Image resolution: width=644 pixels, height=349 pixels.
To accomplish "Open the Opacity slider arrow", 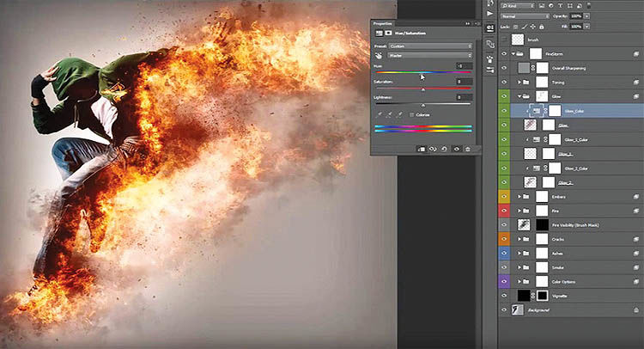I will (586, 16).
